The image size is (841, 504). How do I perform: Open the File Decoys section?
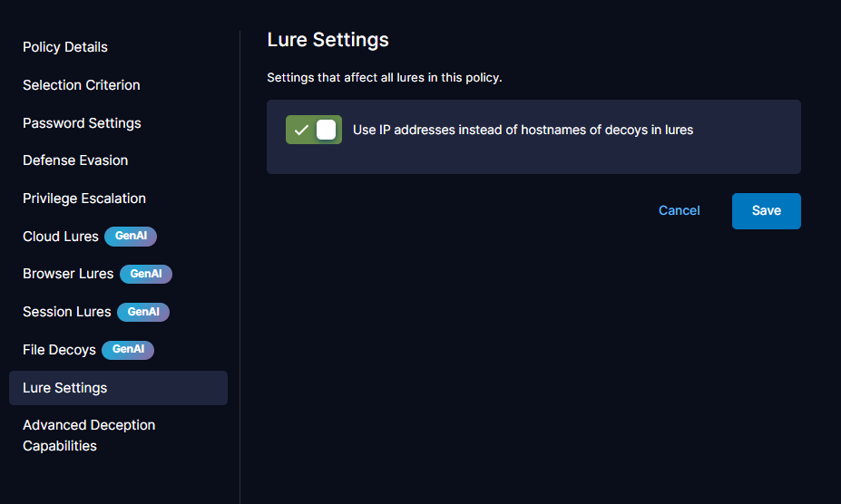59,350
